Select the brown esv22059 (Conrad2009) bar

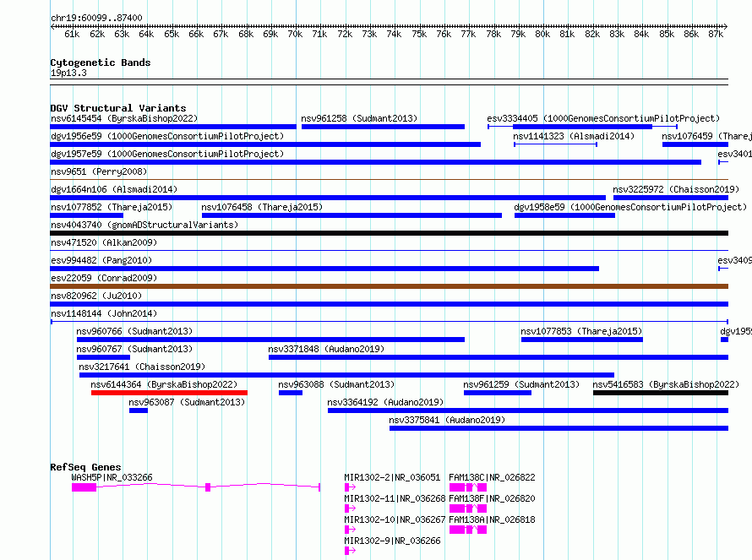click(389, 286)
